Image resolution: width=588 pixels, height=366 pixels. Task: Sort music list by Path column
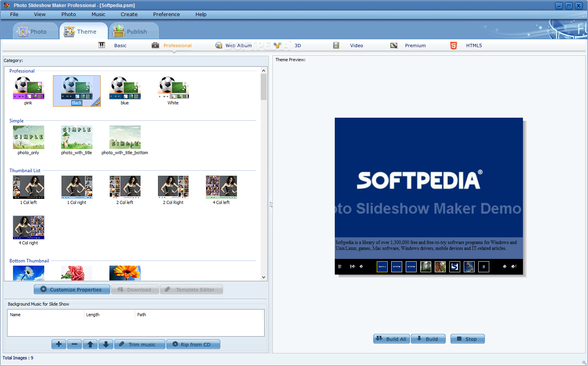[200, 315]
